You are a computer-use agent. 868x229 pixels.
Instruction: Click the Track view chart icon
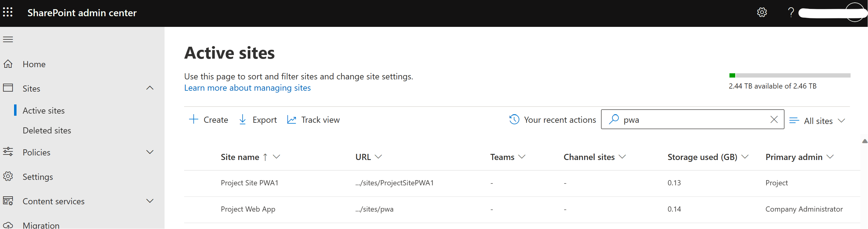coord(291,120)
